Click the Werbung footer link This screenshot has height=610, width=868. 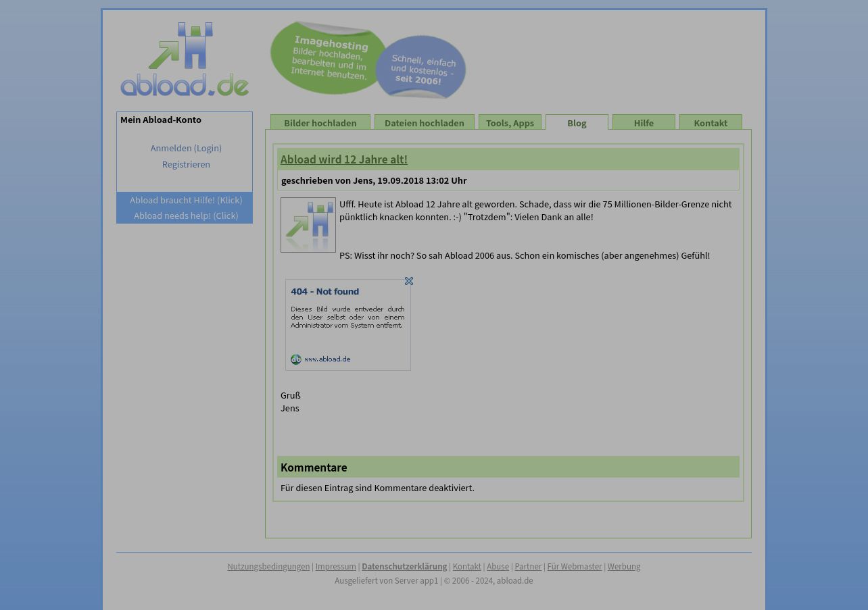624,566
